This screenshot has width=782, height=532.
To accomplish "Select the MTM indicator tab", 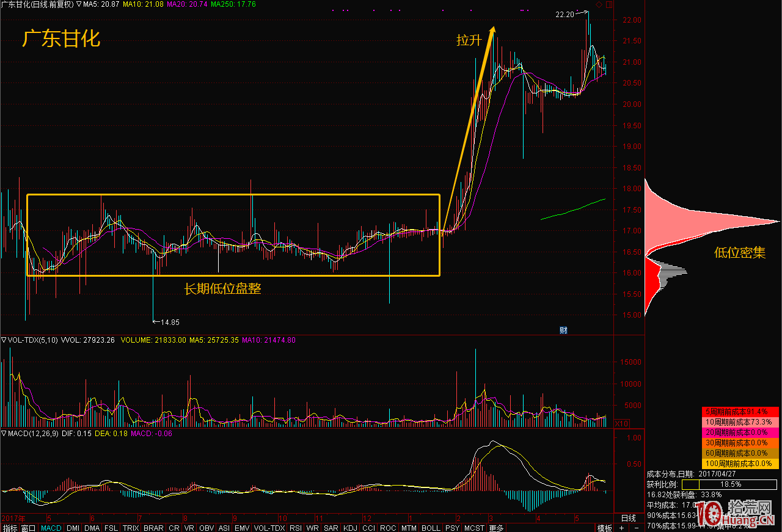I will (x=409, y=528).
